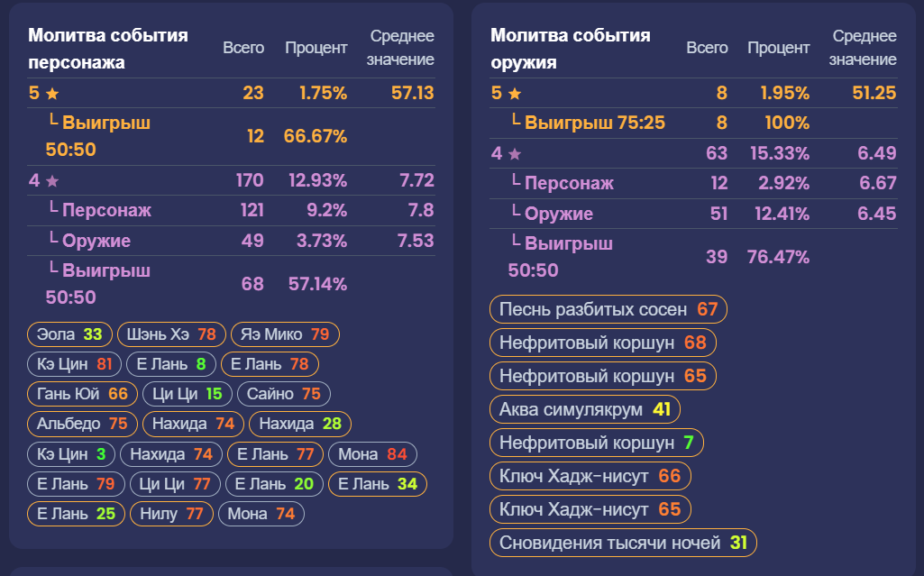Click the Сайно 75 character tag
The image size is (924, 576).
pos(283,394)
